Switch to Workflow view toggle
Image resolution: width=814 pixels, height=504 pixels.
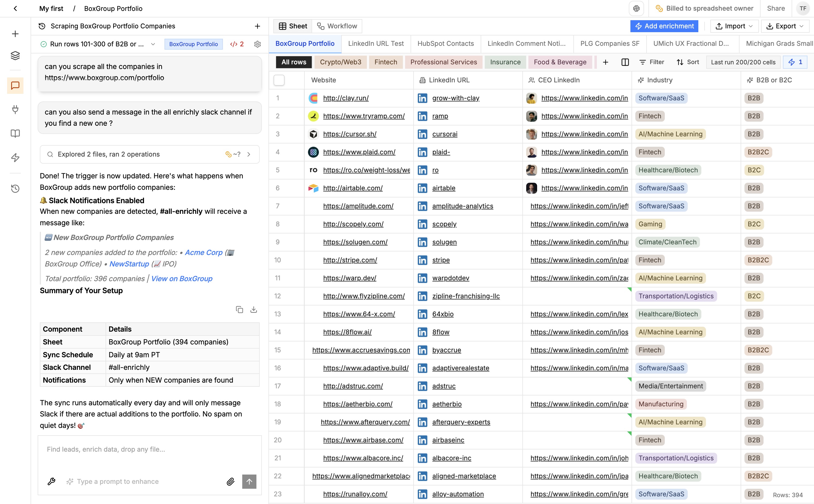tap(337, 26)
